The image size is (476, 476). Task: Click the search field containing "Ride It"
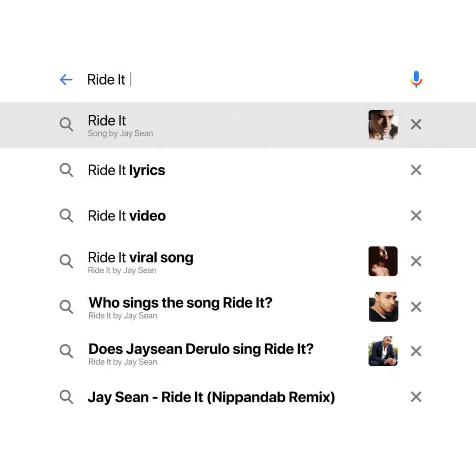pyautogui.click(x=232, y=79)
